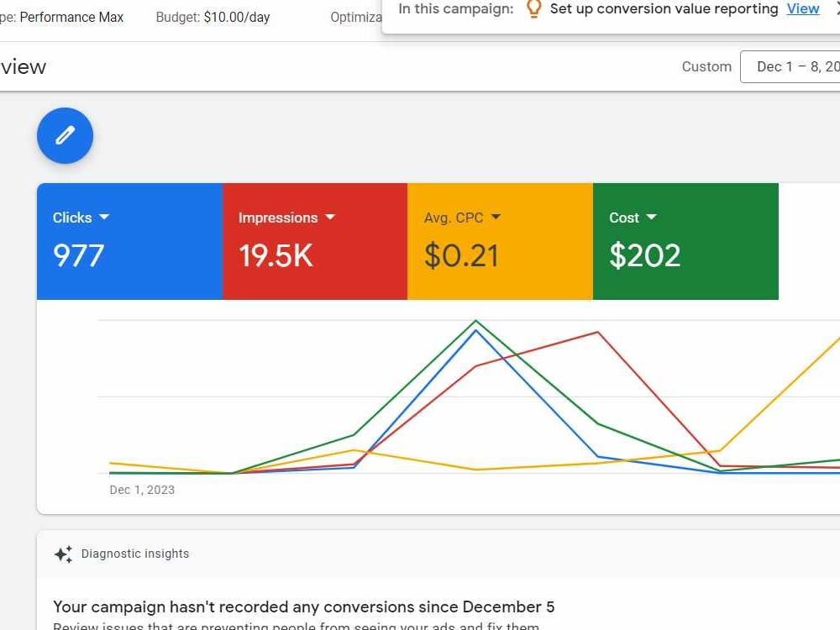Select the yellow Avg. CPC scorecard tile

coord(501,241)
